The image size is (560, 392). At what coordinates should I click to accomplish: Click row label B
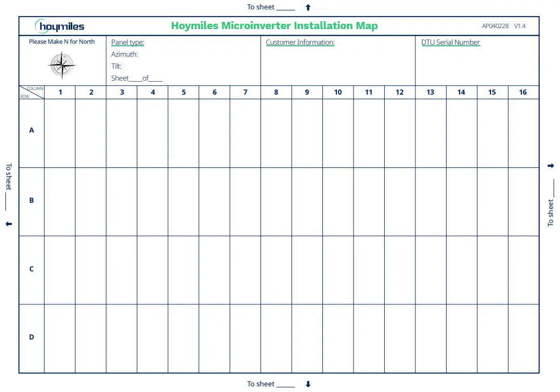[x=31, y=200]
